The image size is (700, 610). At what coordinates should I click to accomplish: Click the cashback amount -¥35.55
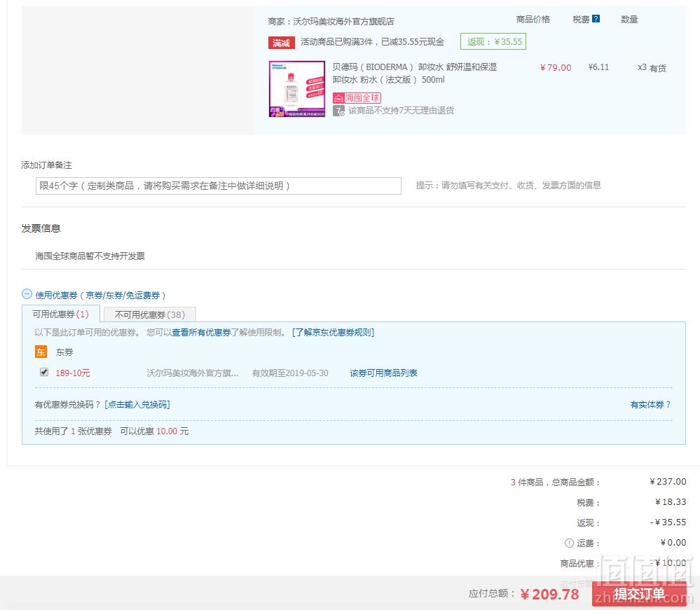(x=668, y=522)
